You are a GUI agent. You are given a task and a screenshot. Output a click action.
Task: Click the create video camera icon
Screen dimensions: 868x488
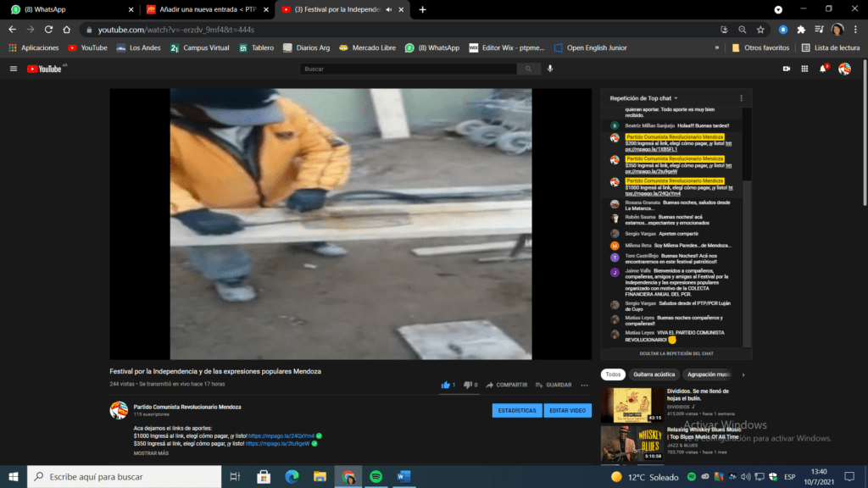coord(786,69)
